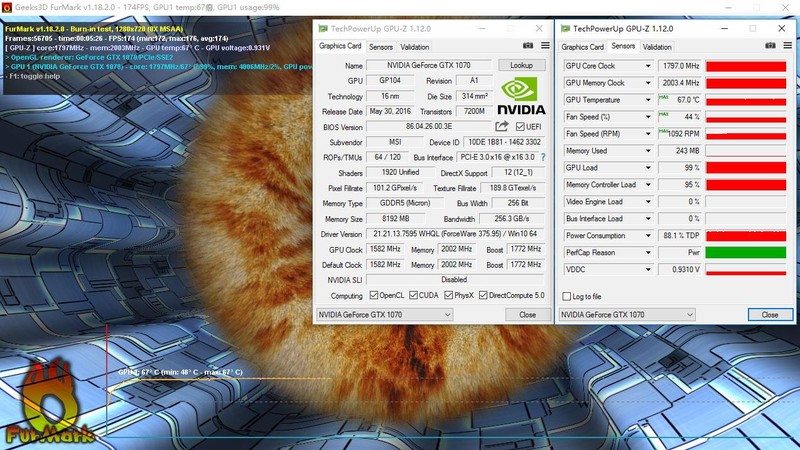800x450 pixels.
Task: Click the Release Date value May 30, 2016
Action: coord(390,111)
